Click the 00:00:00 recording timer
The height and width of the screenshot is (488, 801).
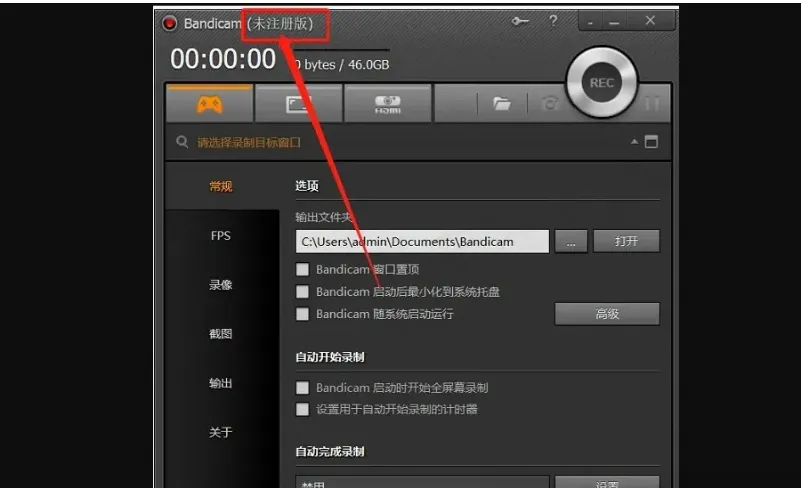tap(223, 59)
